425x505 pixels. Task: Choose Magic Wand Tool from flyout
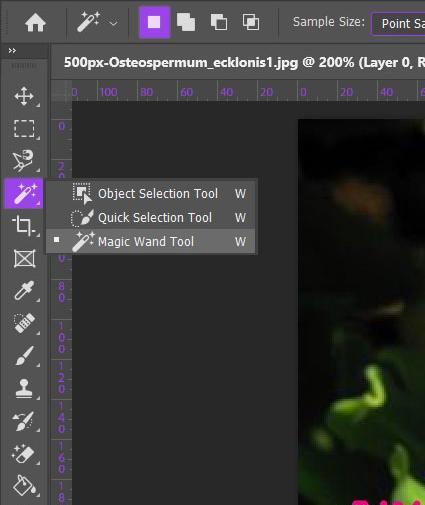[151, 242]
